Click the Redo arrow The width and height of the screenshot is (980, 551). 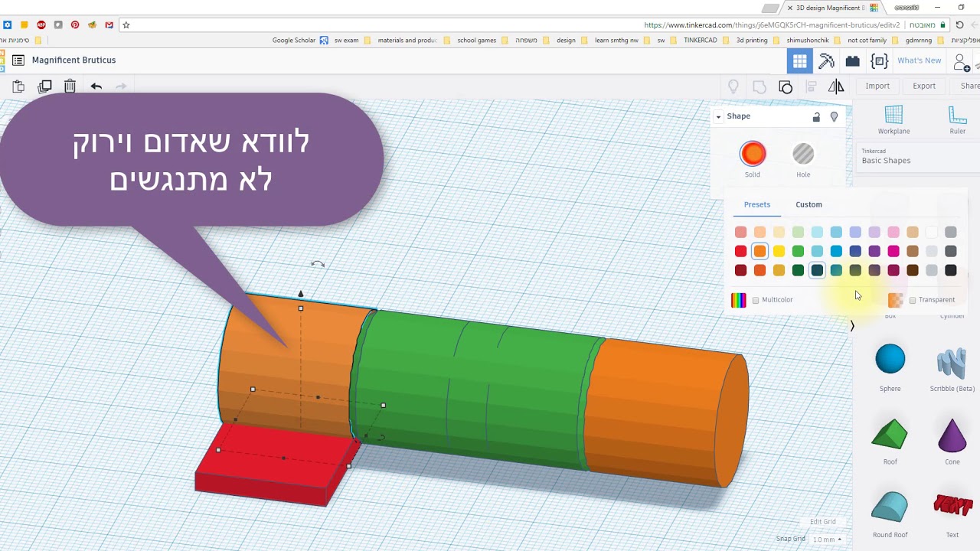121,86
